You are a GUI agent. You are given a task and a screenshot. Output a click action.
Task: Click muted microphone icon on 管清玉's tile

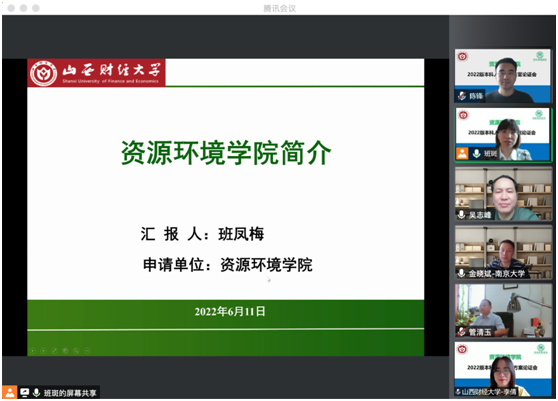462,332
